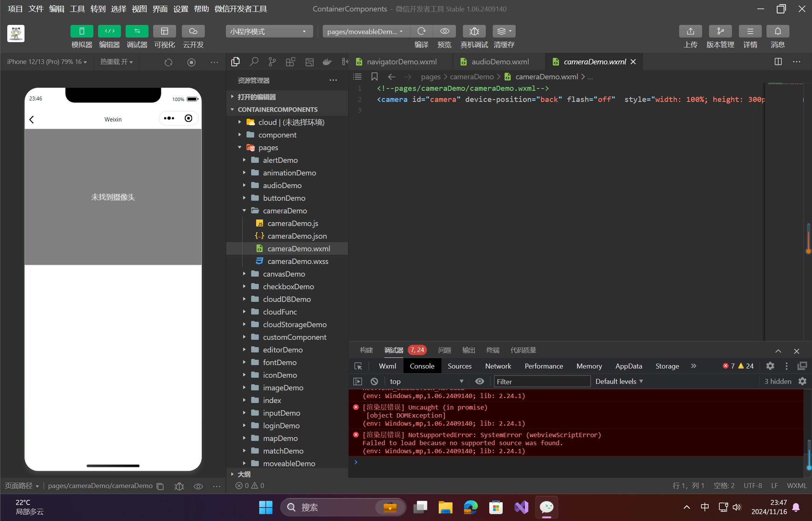Click the console Filter input field
The width and height of the screenshot is (812, 521).
(x=541, y=382)
